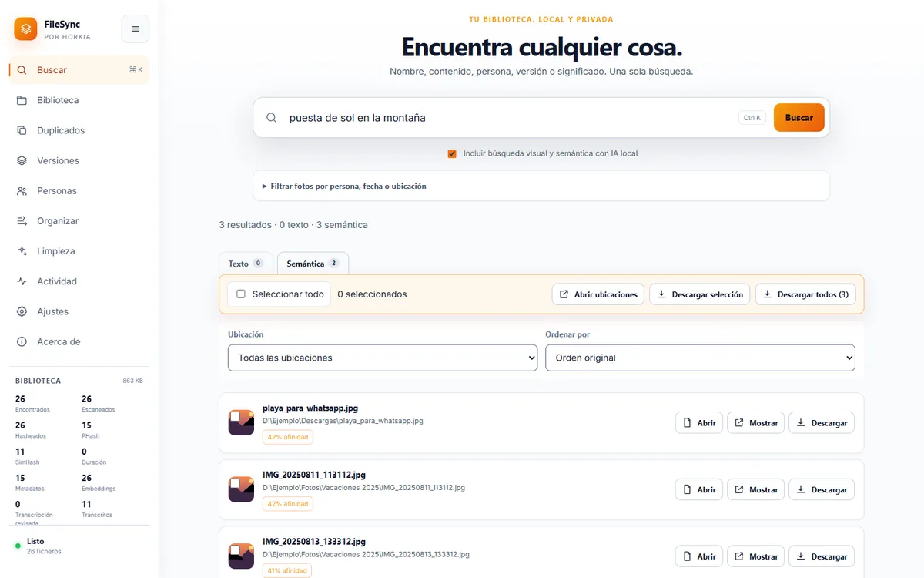
Task: Click Descargar for IMG_20250811_113112.jpg
Action: 822,490
